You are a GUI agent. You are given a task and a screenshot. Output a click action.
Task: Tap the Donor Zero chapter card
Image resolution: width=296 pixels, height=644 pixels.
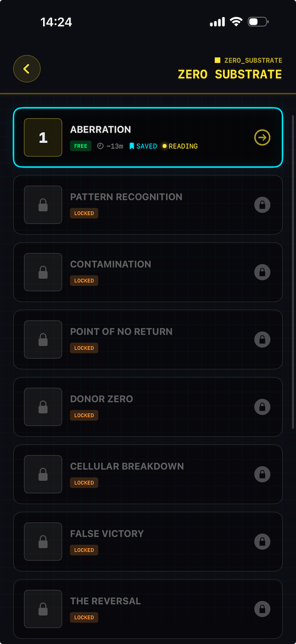click(x=148, y=407)
